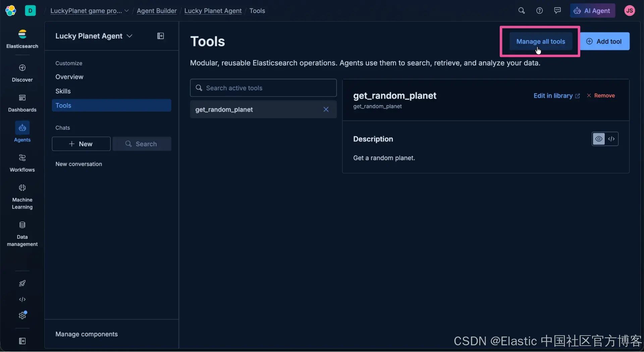Open Manage components
644x352 pixels.
pyautogui.click(x=87, y=334)
